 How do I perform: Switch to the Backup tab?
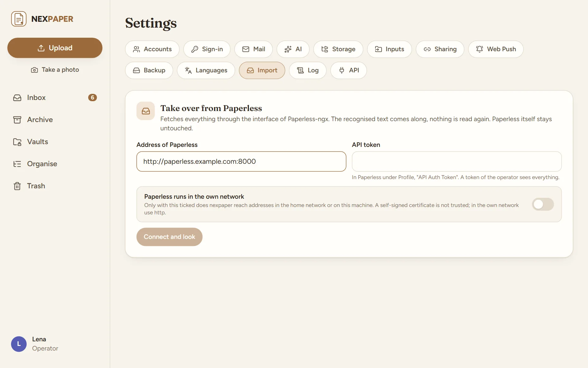[149, 70]
